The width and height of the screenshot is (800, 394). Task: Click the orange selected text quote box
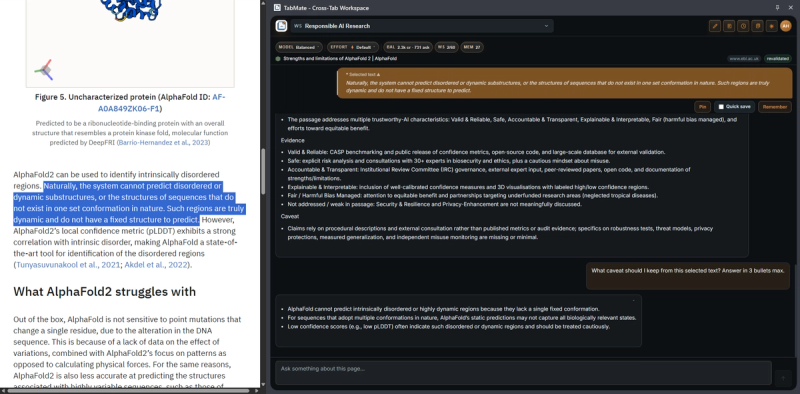point(565,83)
